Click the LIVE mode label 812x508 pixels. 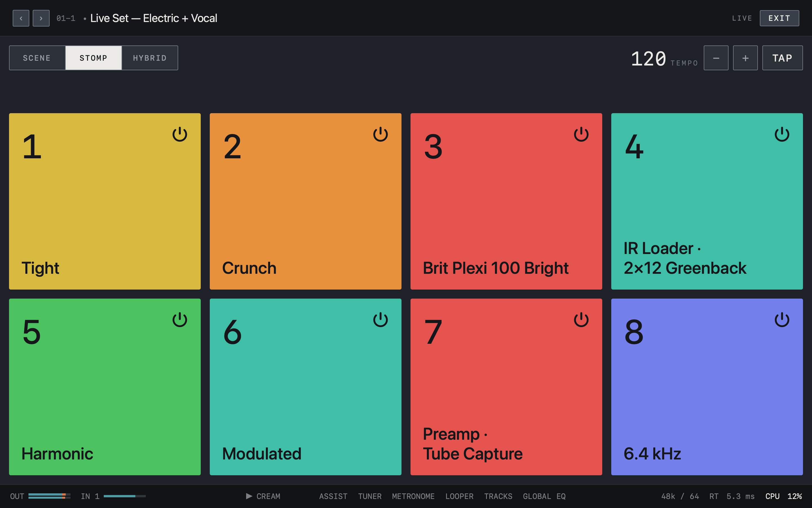tap(742, 18)
